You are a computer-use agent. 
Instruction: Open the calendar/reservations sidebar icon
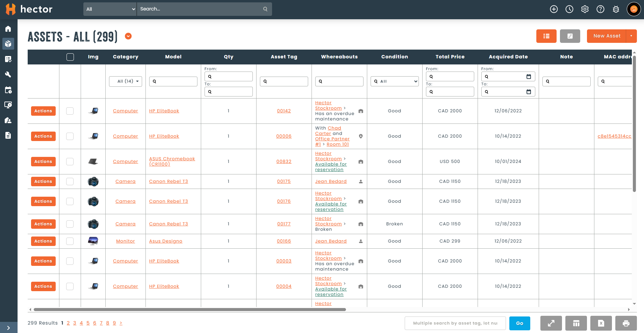coord(8,90)
